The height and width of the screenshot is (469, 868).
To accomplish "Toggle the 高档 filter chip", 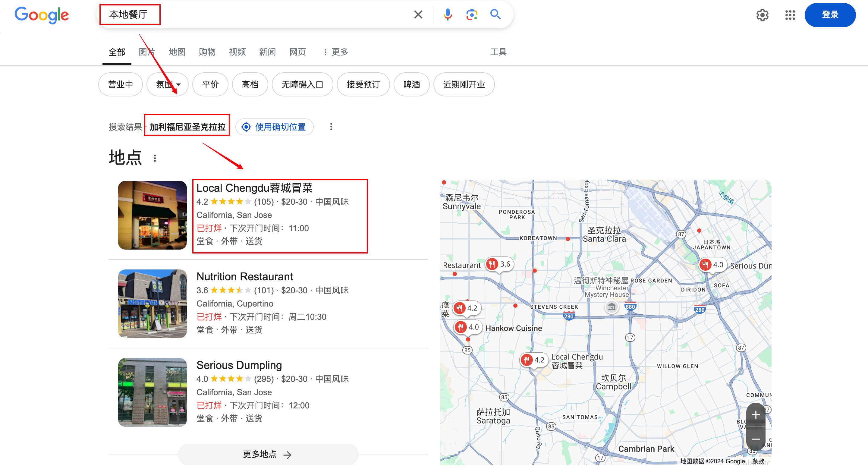I will pyautogui.click(x=250, y=84).
